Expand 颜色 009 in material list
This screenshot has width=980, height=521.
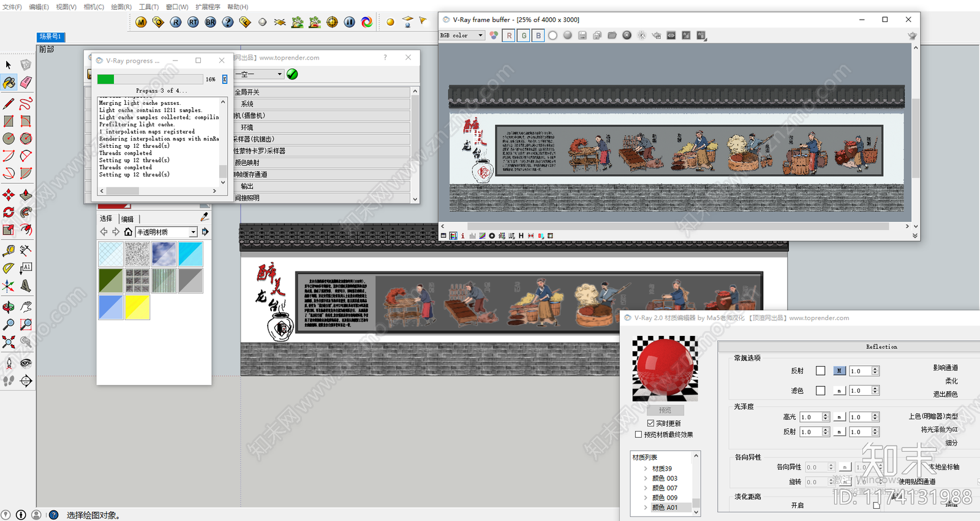click(x=646, y=498)
